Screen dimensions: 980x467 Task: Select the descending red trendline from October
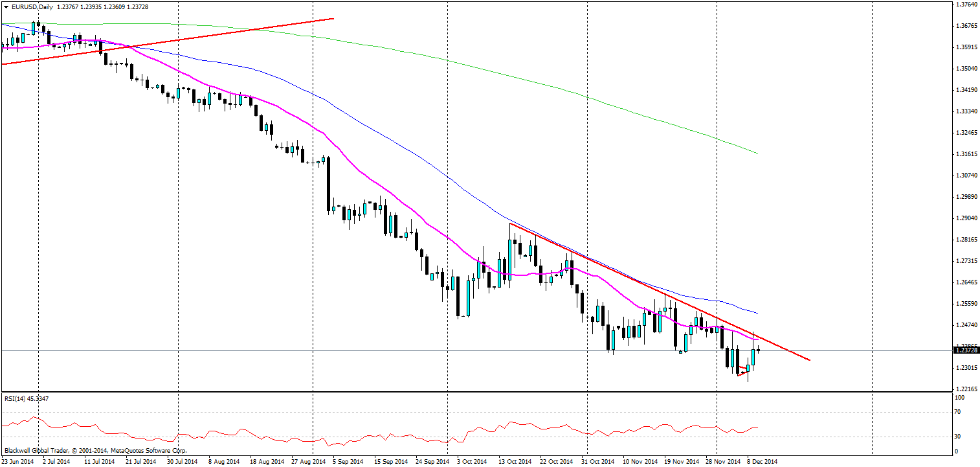point(659,291)
